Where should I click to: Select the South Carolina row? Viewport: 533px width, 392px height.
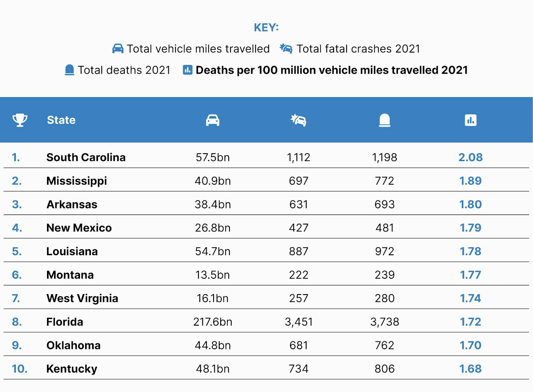click(266, 157)
